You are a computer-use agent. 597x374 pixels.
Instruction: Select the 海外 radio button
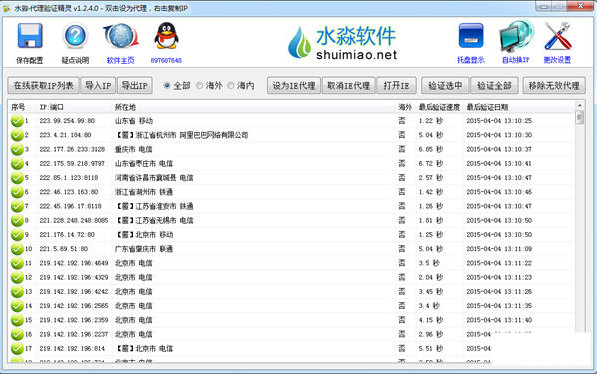pyautogui.click(x=200, y=86)
